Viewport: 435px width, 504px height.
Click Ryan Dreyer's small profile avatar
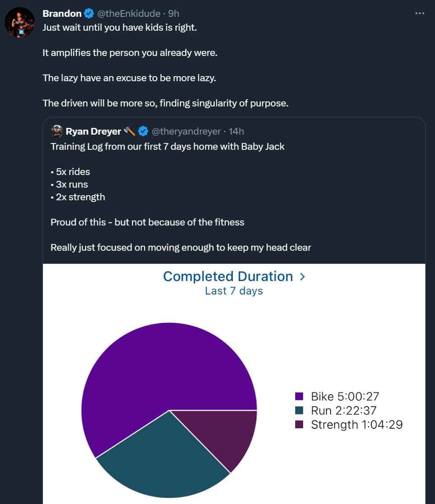coord(57,131)
